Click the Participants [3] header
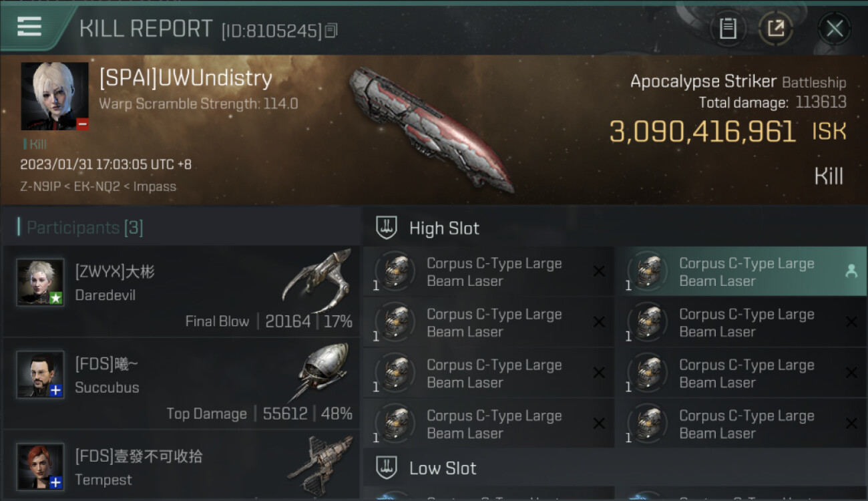The image size is (868, 501). pyautogui.click(x=85, y=228)
